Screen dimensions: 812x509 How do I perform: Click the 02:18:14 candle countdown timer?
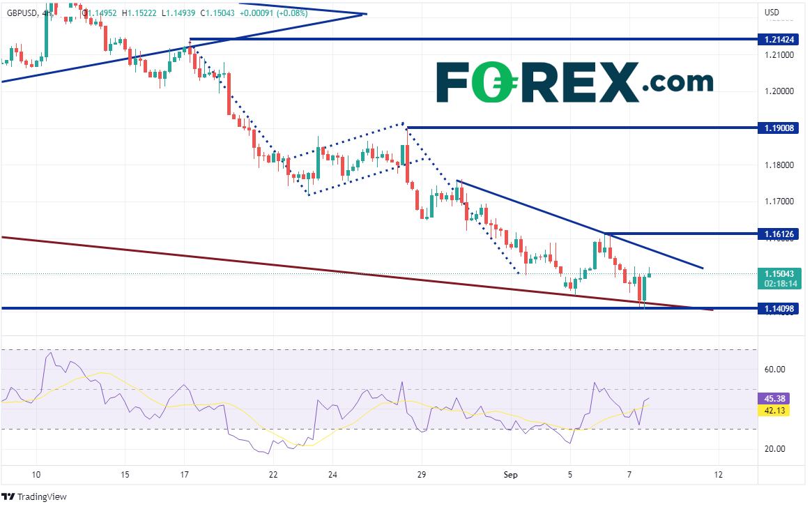pyautogui.click(x=779, y=284)
